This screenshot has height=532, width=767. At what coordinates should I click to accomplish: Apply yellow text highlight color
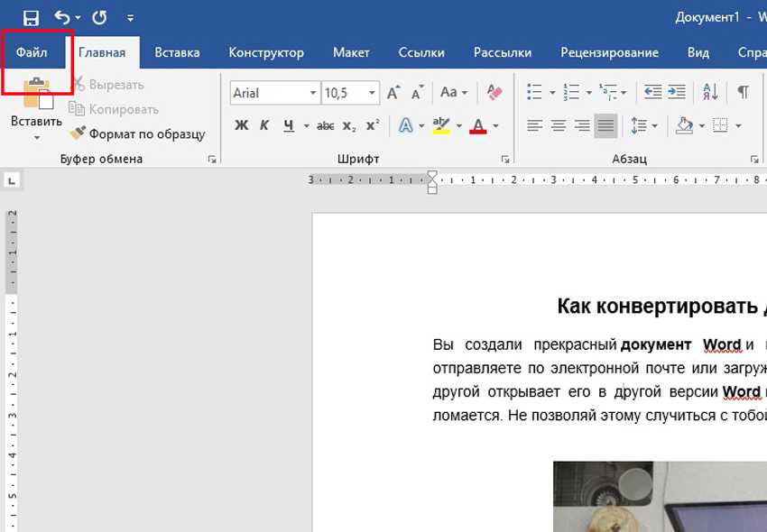(441, 125)
